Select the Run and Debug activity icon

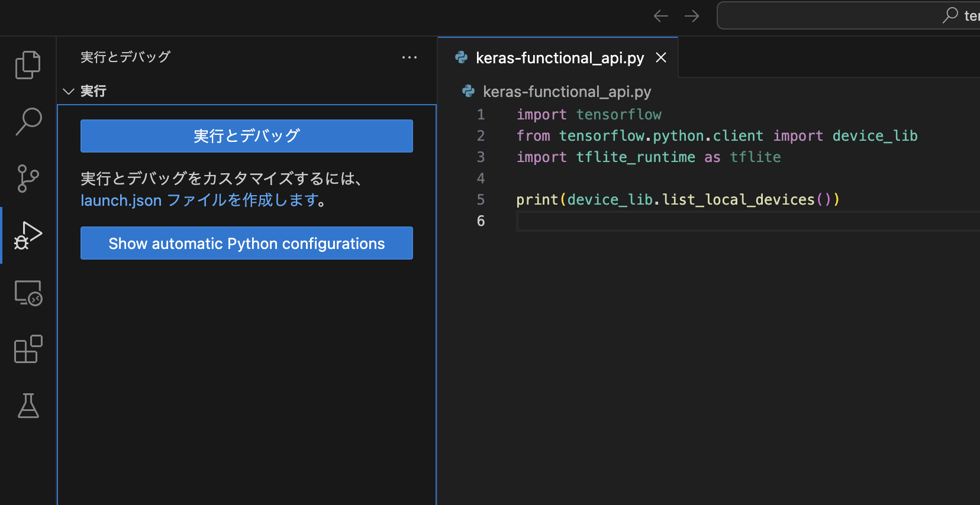pyautogui.click(x=28, y=235)
